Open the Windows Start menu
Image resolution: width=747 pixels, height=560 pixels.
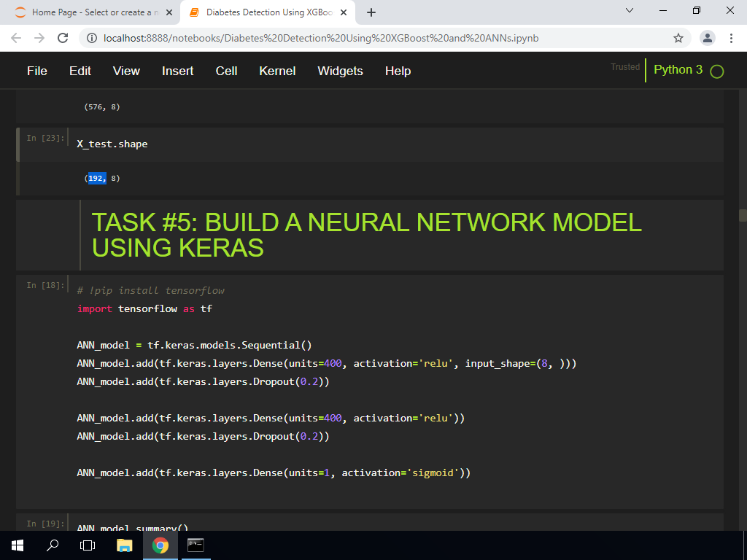tap(18, 545)
